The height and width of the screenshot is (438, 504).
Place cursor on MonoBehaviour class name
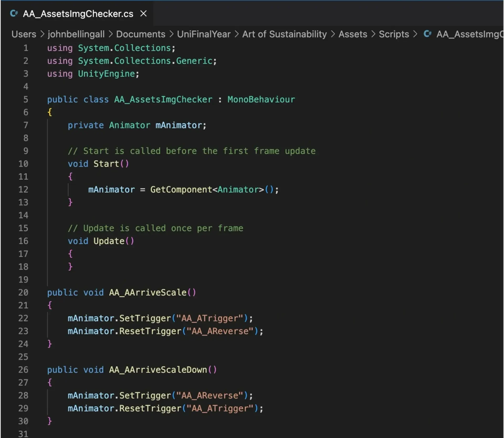click(261, 100)
